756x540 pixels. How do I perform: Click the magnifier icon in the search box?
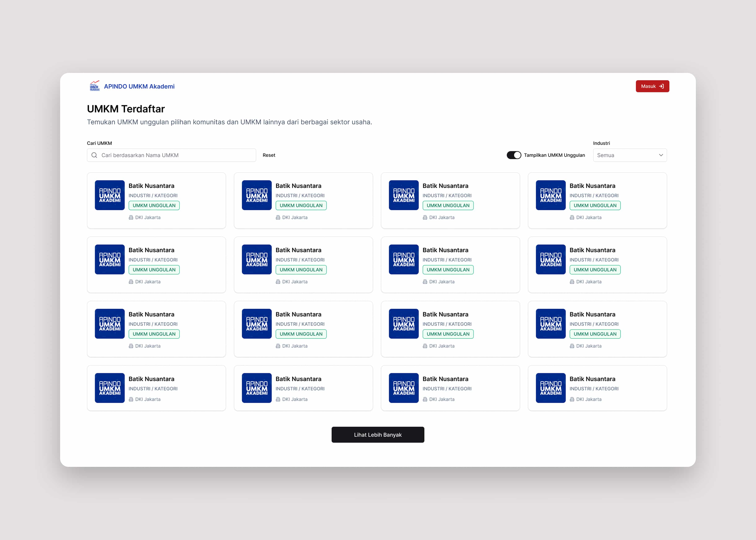click(94, 155)
